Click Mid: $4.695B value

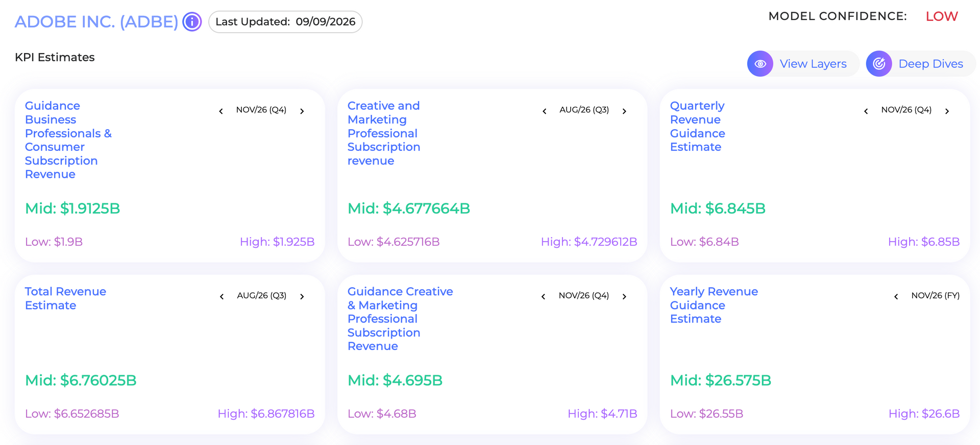(395, 381)
